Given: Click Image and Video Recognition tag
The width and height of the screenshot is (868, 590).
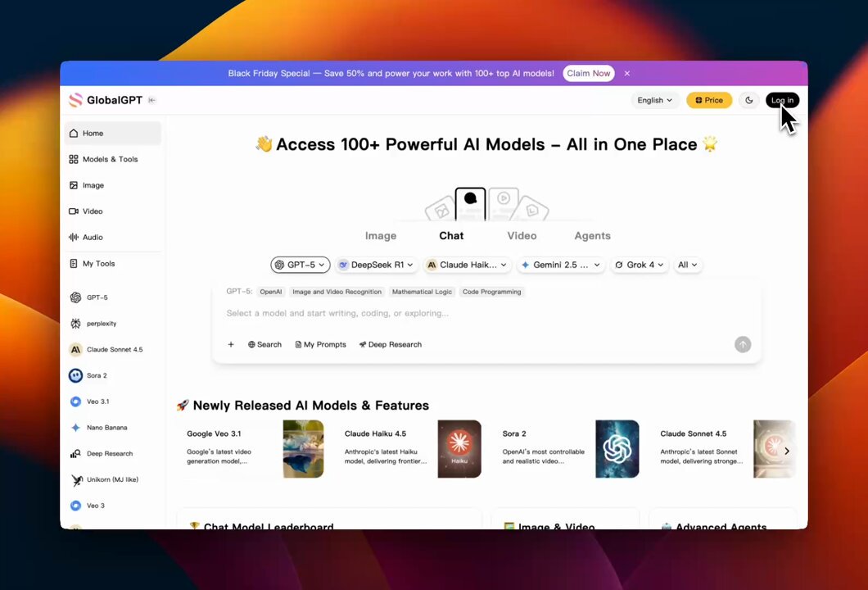Looking at the screenshot, I should tap(337, 292).
